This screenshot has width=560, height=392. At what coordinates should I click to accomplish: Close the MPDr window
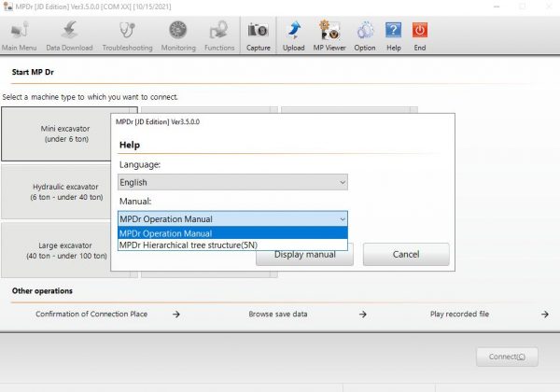click(x=550, y=7)
